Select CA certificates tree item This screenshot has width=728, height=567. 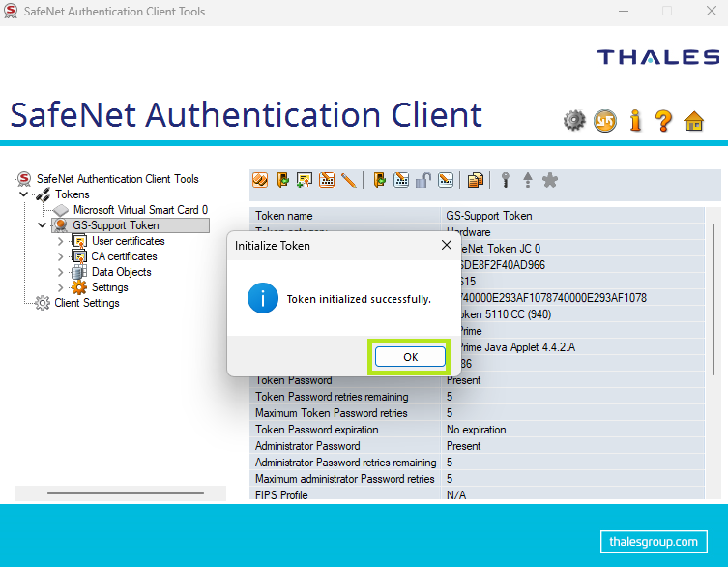124,256
